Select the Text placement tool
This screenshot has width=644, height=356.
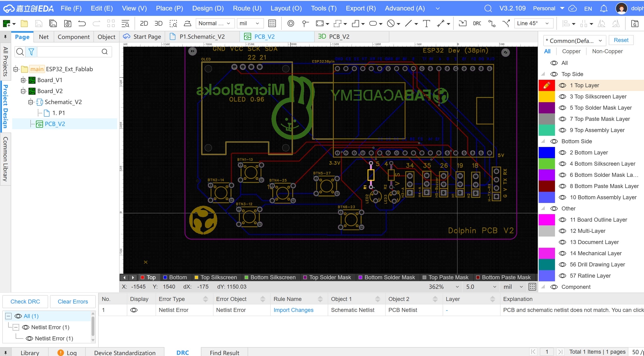point(426,24)
